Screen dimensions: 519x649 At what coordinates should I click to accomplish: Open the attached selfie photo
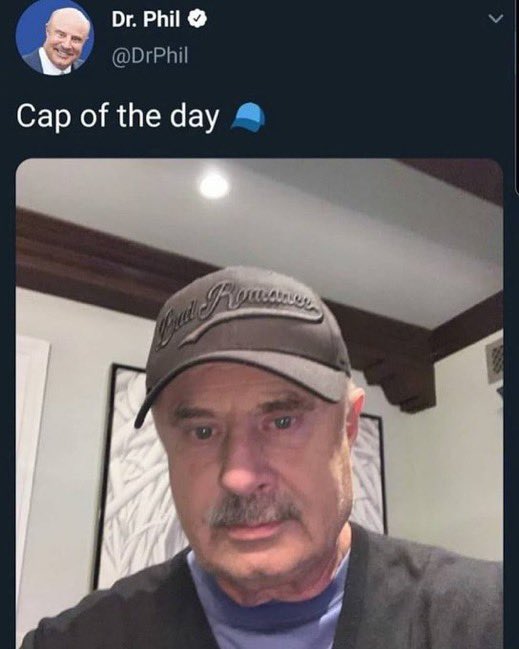coord(260,404)
